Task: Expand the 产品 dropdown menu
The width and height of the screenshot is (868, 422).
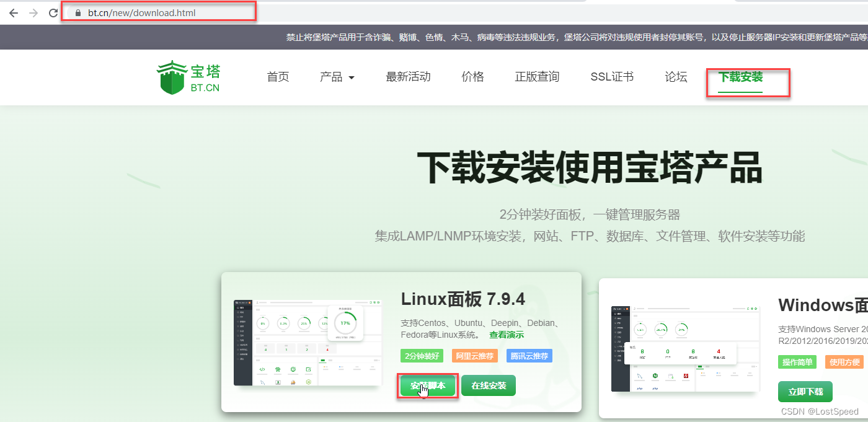Action: [332, 77]
